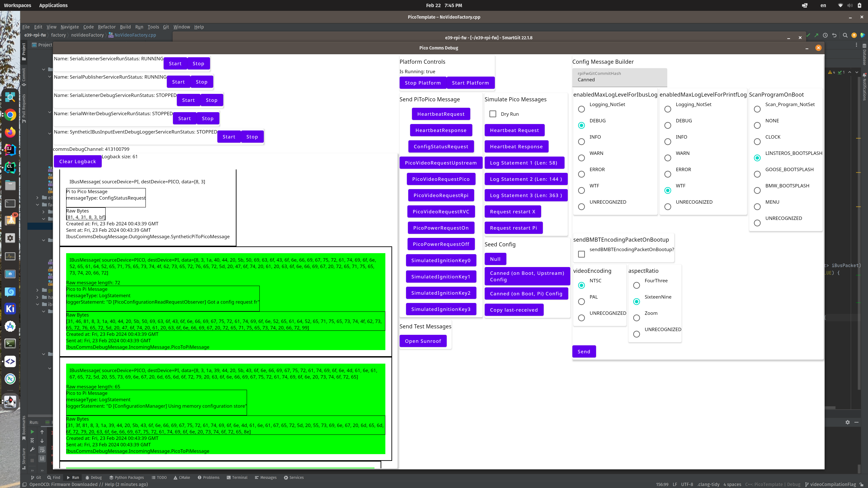Expand the 'el' folder in Project tree
The image size is (868, 488).
(x=37, y=197)
